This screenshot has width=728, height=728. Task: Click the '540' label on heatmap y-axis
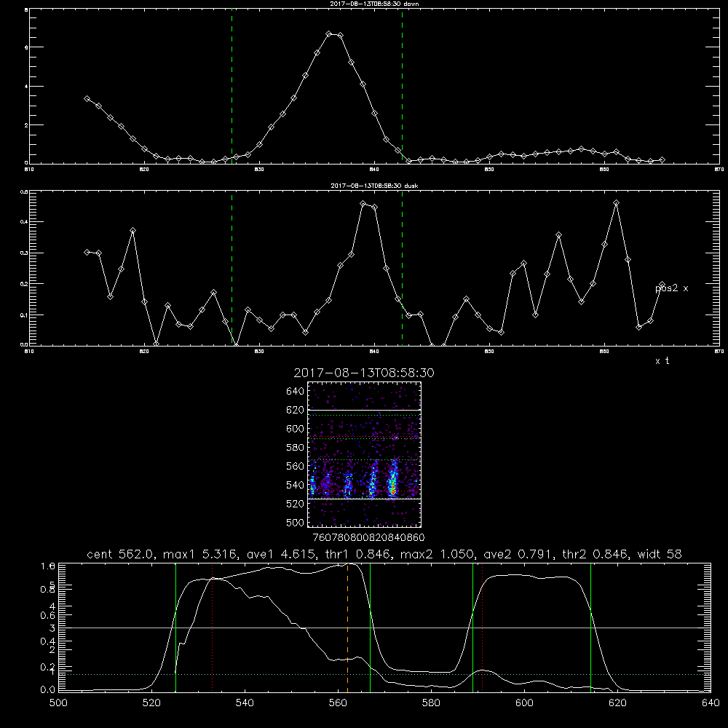[296, 485]
